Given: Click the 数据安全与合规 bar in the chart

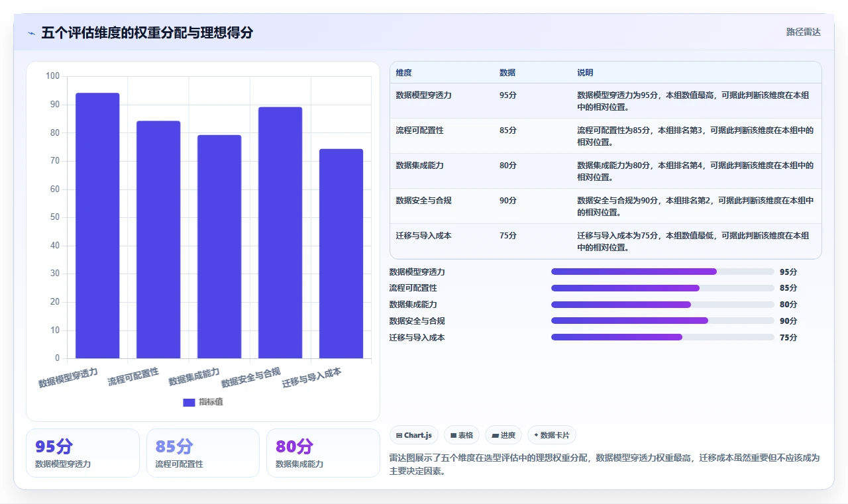Looking at the screenshot, I should tap(280, 232).
